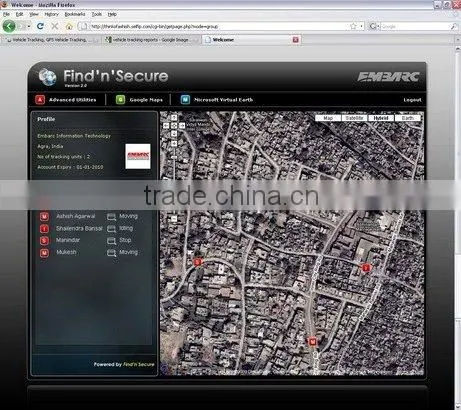This screenshot has height=410, width=461.
Task: Switch map to Satellite view
Action: (x=354, y=118)
